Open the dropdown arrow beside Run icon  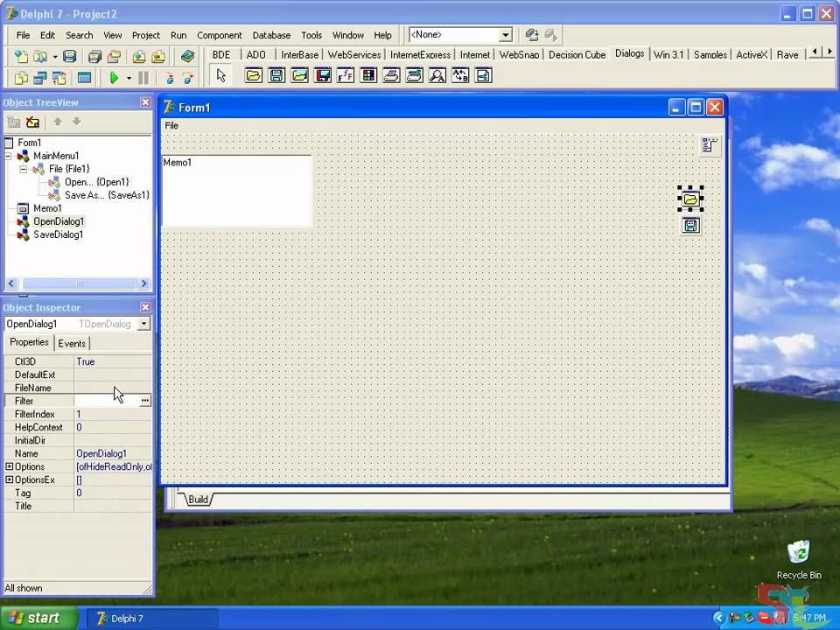129,78
